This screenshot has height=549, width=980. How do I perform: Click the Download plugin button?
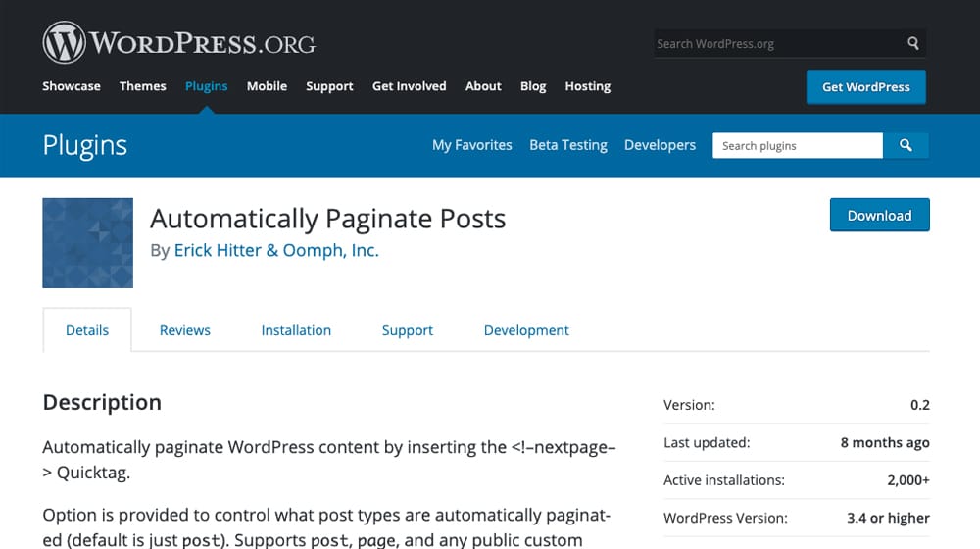tap(879, 215)
